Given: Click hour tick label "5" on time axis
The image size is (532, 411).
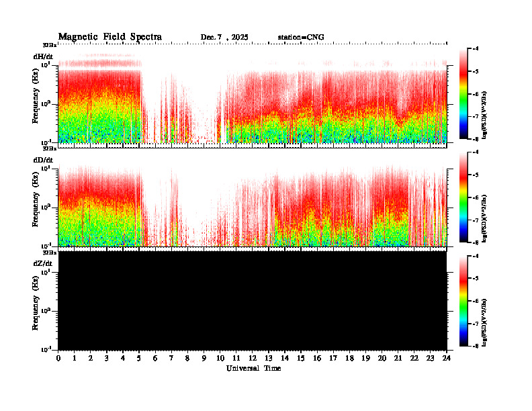Looking at the screenshot, I should point(139,358).
